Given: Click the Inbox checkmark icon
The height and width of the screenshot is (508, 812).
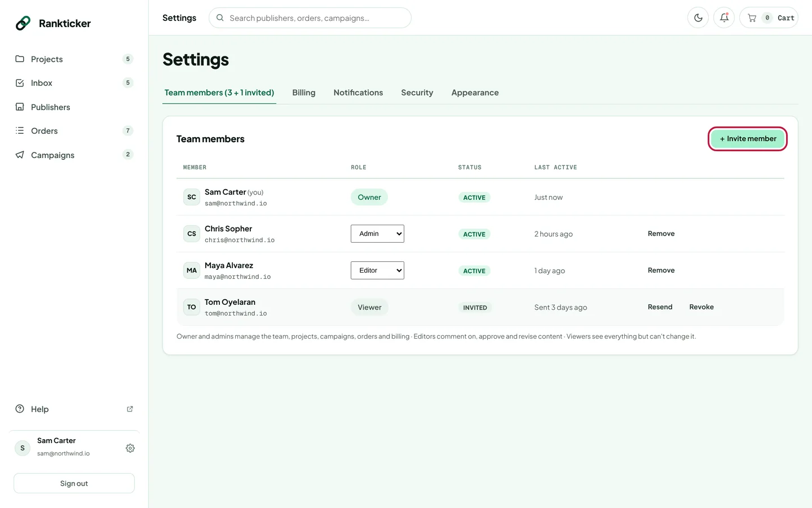Looking at the screenshot, I should 20,83.
